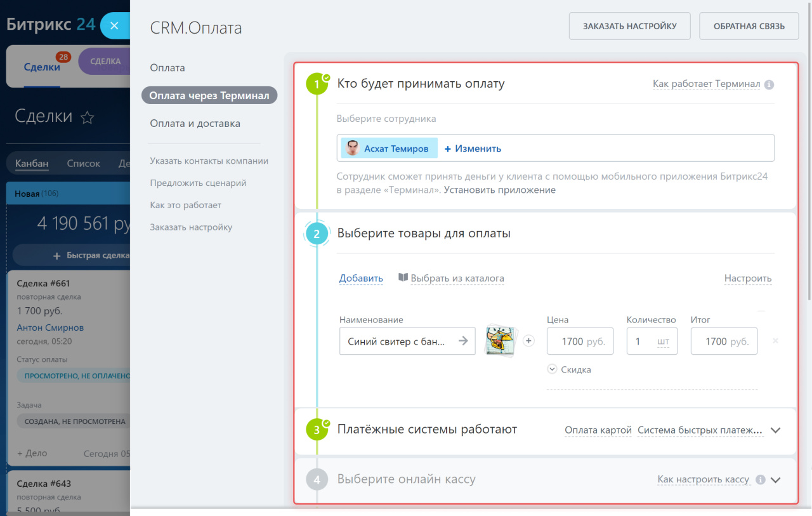Click the СОЗДАНА, НЕ ПРОСМОТРЕНА task badge
The image size is (812, 516).
74,421
